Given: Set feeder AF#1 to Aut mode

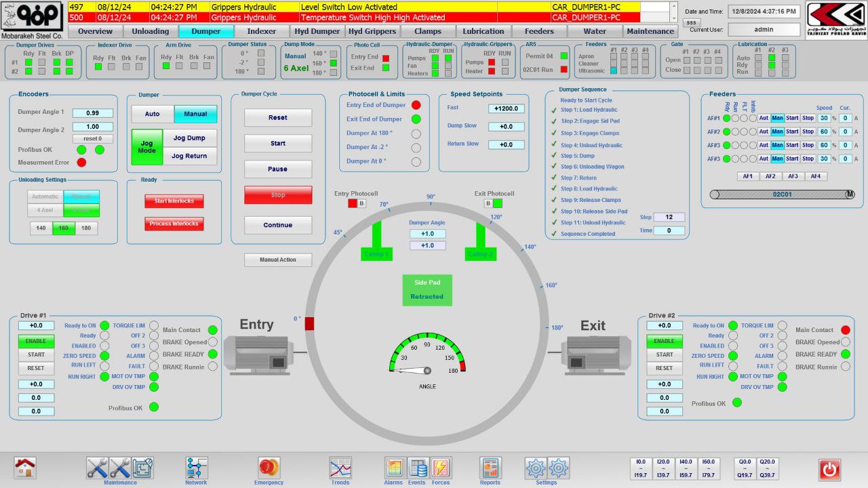Looking at the screenshot, I should (x=764, y=118).
